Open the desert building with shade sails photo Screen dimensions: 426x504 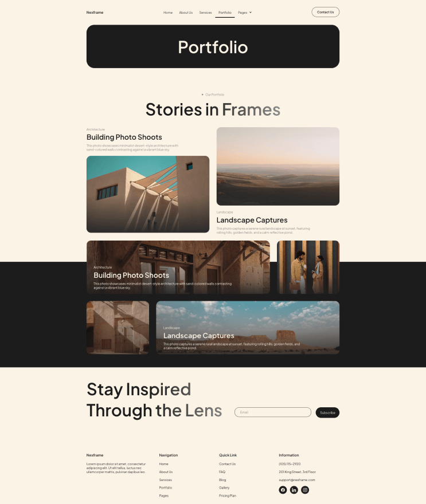[x=148, y=194]
